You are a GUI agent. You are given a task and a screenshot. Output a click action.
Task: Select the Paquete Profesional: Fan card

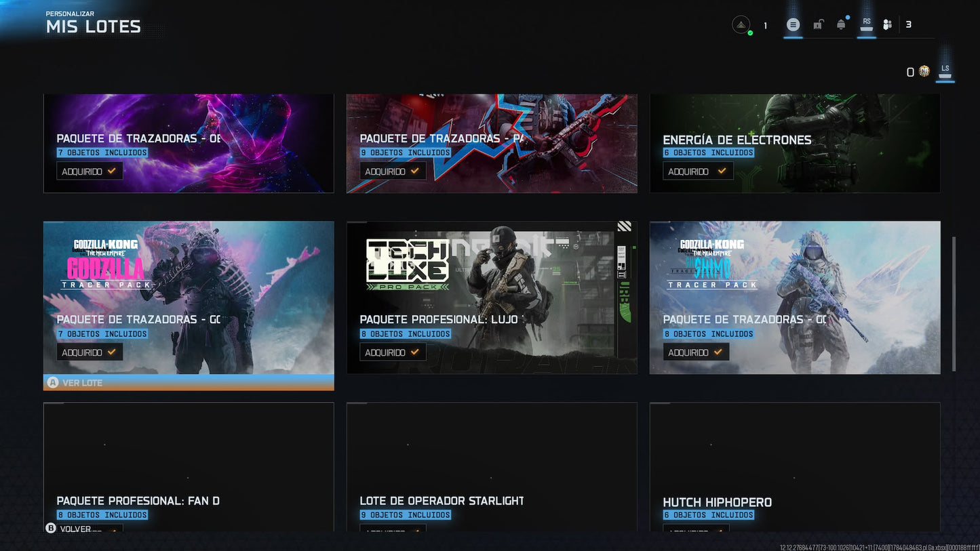pos(189,467)
